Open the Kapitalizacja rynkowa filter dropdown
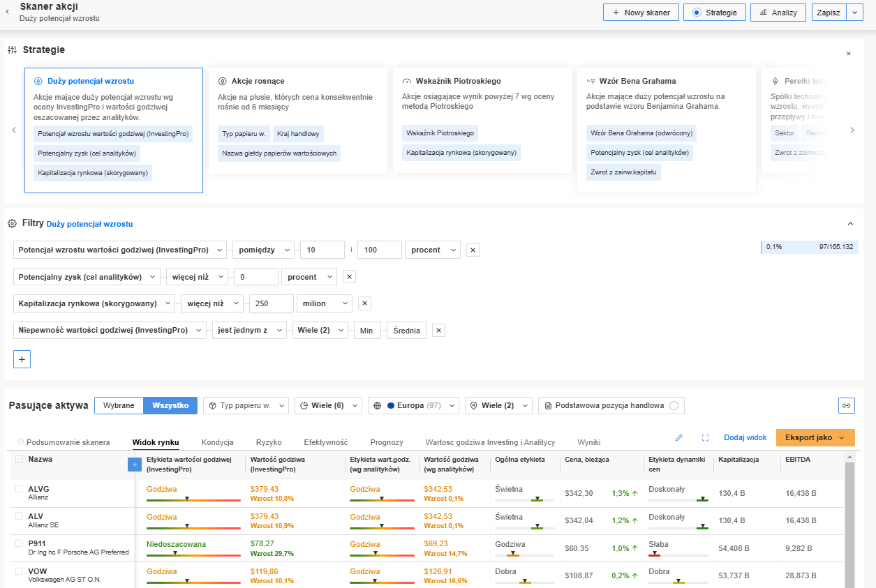 (x=94, y=303)
